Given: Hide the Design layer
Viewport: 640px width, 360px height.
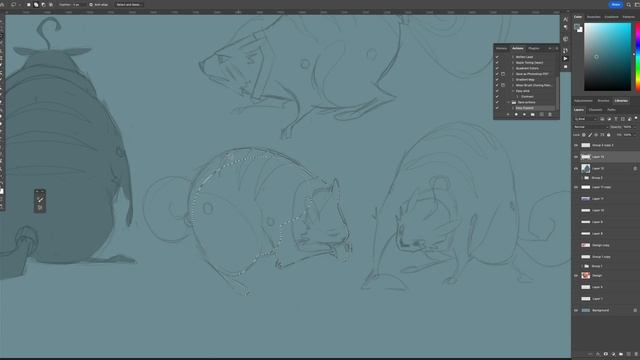Looking at the screenshot, I should [x=576, y=276].
